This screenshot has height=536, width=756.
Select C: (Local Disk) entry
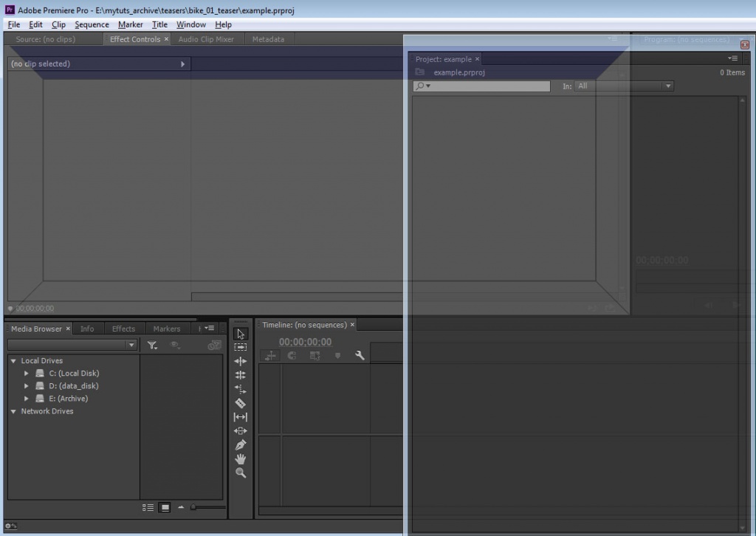coord(74,373)
